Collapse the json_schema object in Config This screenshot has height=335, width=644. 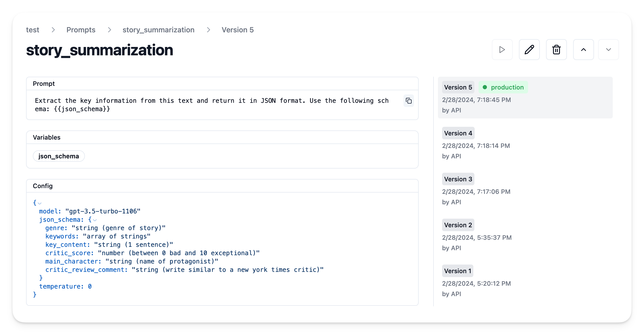point(95,220)
